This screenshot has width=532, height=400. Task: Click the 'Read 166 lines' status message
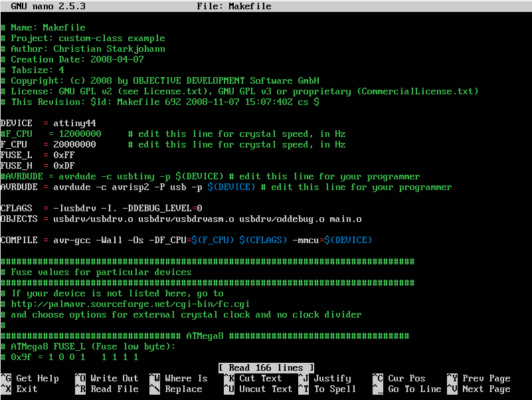[266, 367]
